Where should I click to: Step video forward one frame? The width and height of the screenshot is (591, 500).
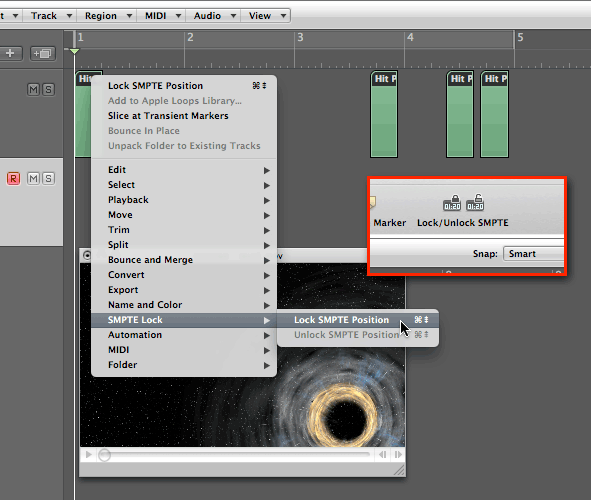[398, 455]
